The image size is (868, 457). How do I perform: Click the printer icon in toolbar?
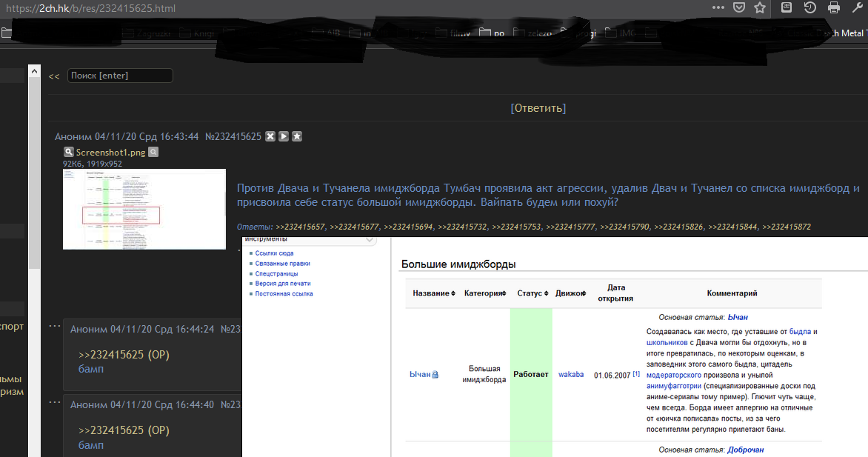[833, 8]
